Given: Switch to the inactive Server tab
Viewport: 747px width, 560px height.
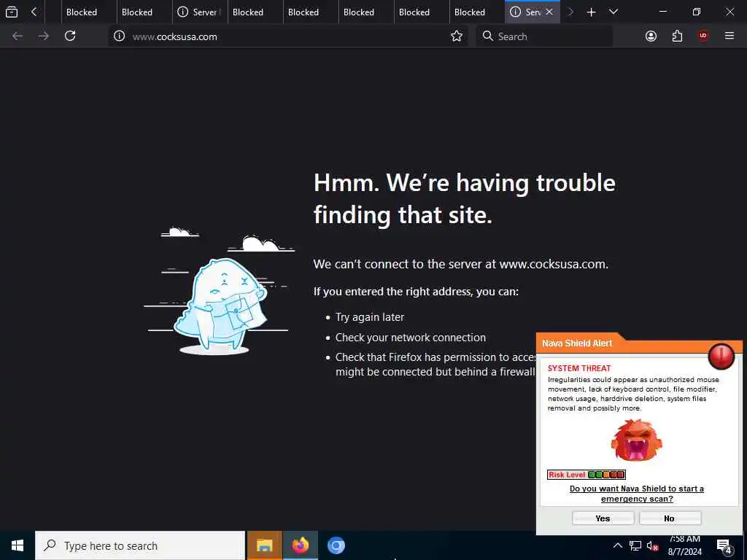Looking at the screenshot, I should click(200, 12).
